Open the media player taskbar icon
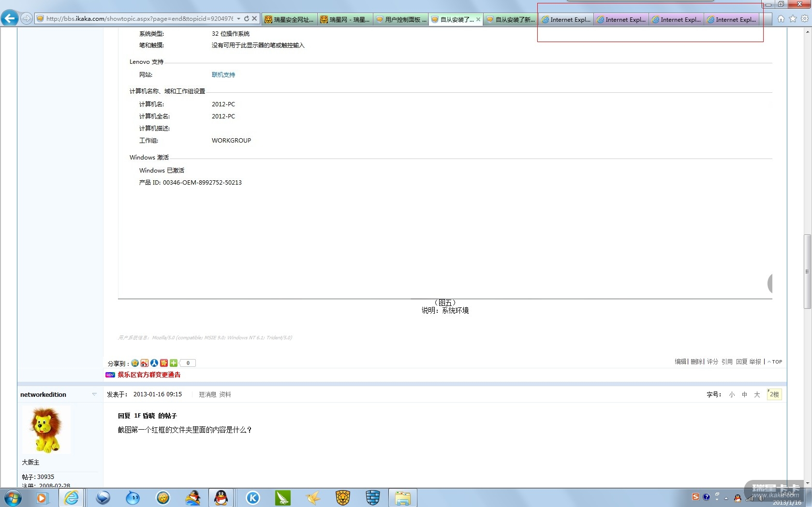812x507 pixels. 42,498
